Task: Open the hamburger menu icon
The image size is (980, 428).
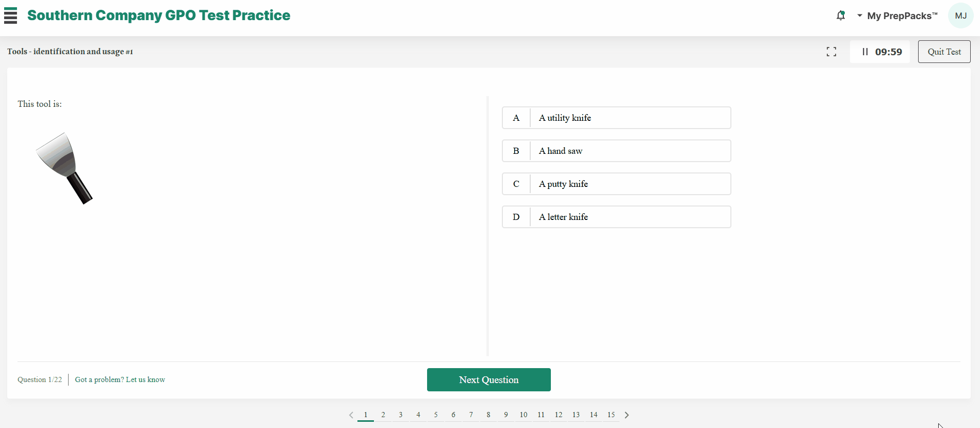Action: click(x=10, y=15)
